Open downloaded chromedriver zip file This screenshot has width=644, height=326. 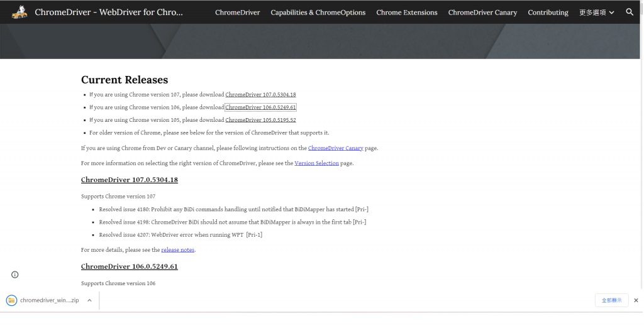tap(43, 301)
